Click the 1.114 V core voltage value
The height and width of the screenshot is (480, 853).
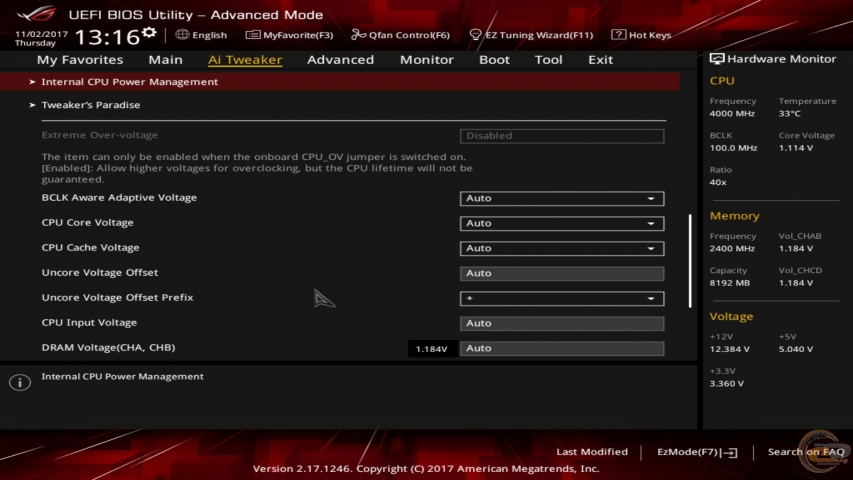(796, 147)
